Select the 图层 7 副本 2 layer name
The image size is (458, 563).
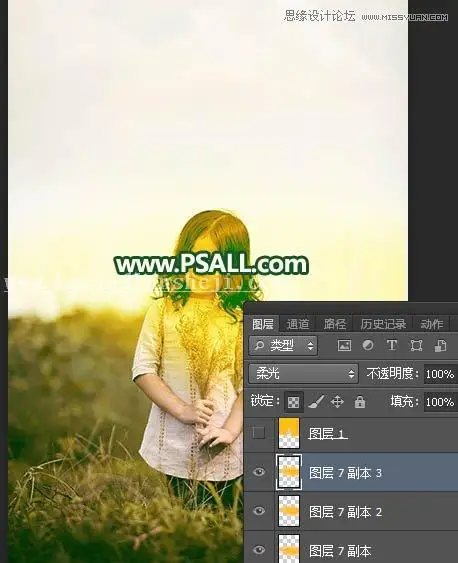tap(345, 512)
